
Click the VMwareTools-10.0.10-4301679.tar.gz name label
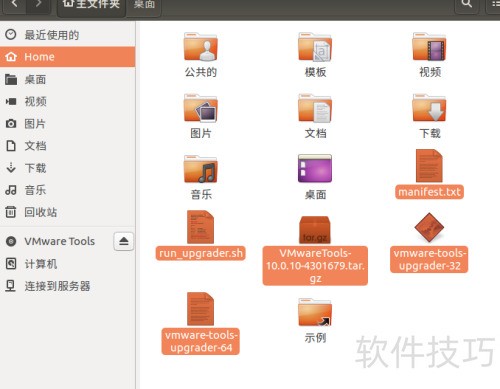tap(315, 266)
